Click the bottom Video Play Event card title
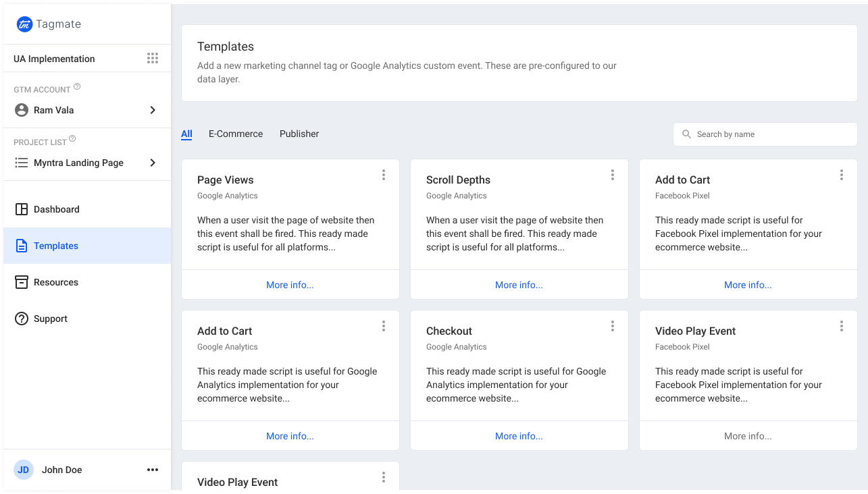The image size is (868, 494). [x=238, y=482]
